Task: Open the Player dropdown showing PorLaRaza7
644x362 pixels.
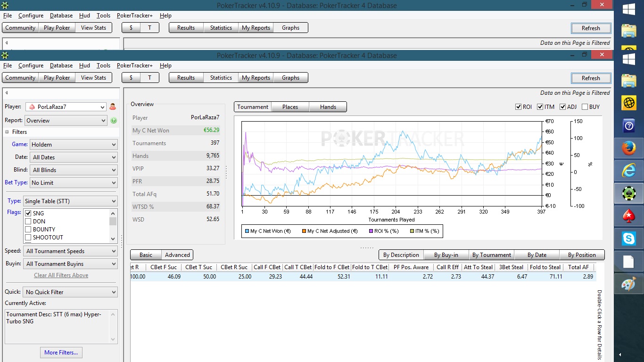Action: [x=66, y=107]
